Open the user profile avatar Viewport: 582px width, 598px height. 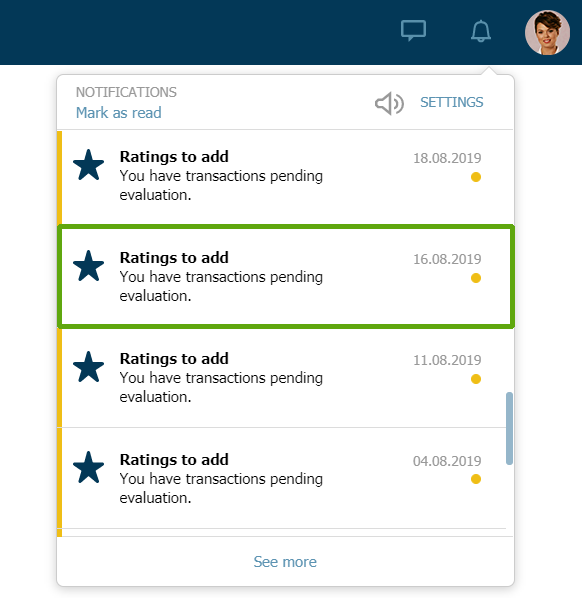click(x=547, y=32)
